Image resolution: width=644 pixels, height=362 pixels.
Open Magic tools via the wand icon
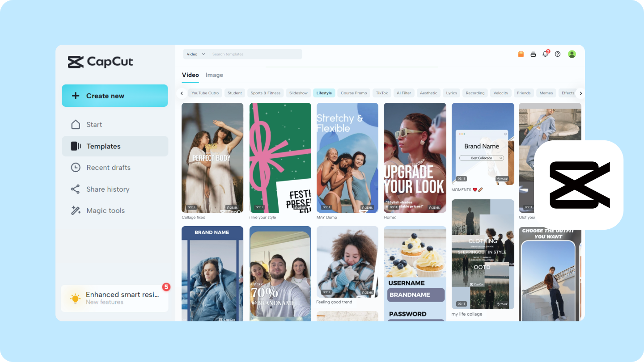pyautogui.click(x=76, y=210)
